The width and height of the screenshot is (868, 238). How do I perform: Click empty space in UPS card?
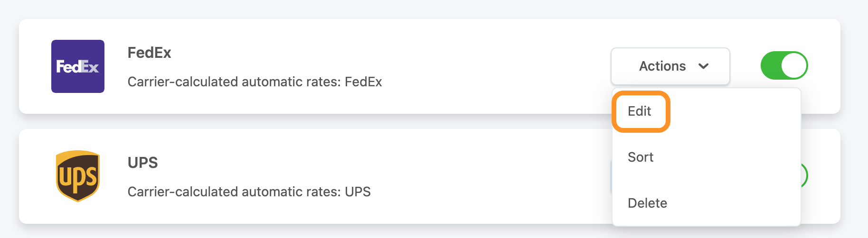coord(475,176)
